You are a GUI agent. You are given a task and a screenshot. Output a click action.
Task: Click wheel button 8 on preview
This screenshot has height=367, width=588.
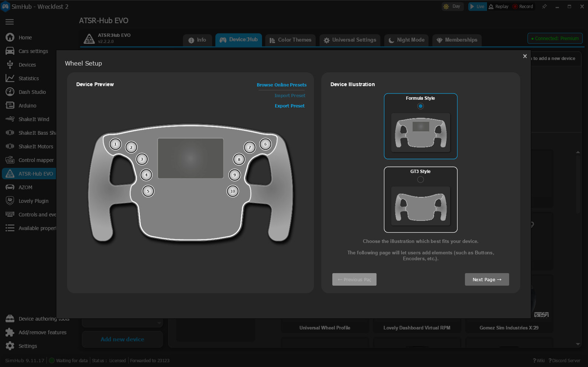pyautogui.click(x=239, y=159)
